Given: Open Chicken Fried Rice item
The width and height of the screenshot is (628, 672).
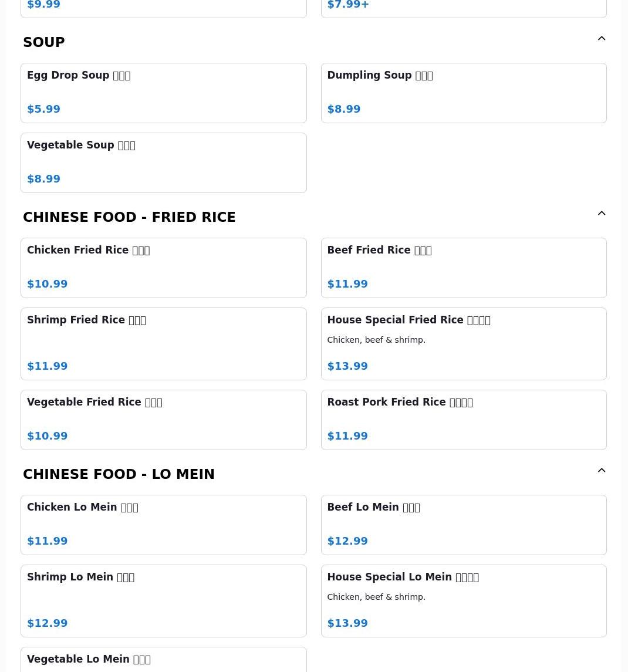Looking at the screenshot, I should (x=163, y=268).
